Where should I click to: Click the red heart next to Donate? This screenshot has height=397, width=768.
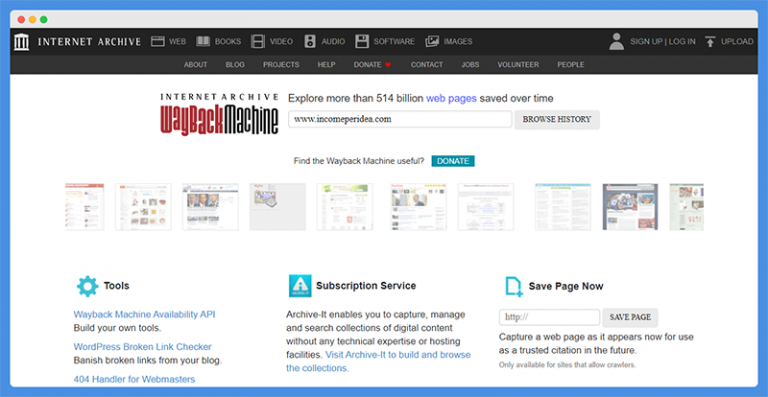(388, 65)
